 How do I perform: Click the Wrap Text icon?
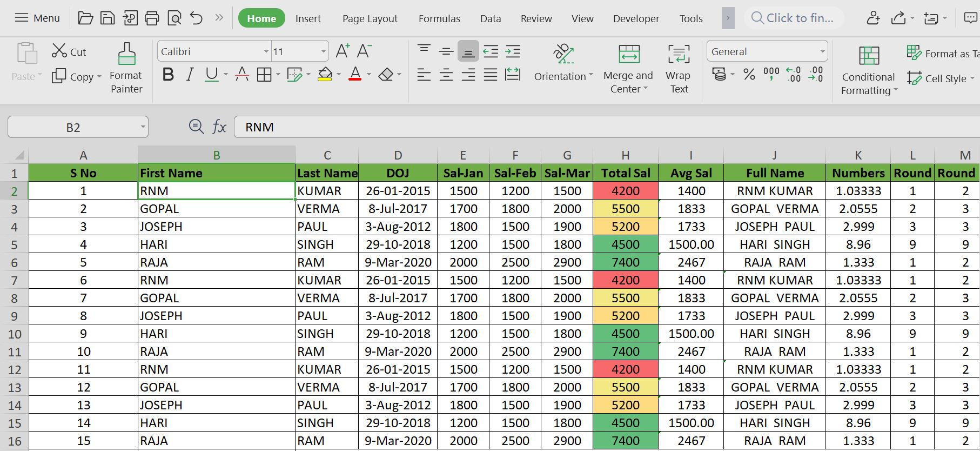[679, 55]
